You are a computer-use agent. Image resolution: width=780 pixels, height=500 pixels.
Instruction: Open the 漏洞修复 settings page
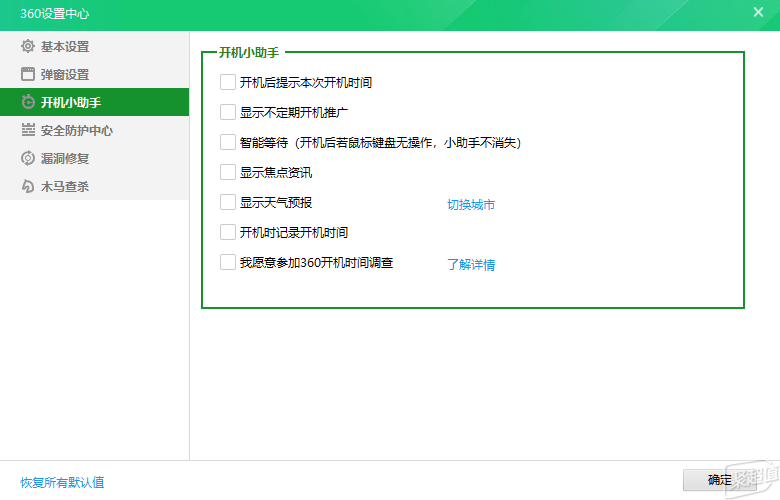(95, 158)
